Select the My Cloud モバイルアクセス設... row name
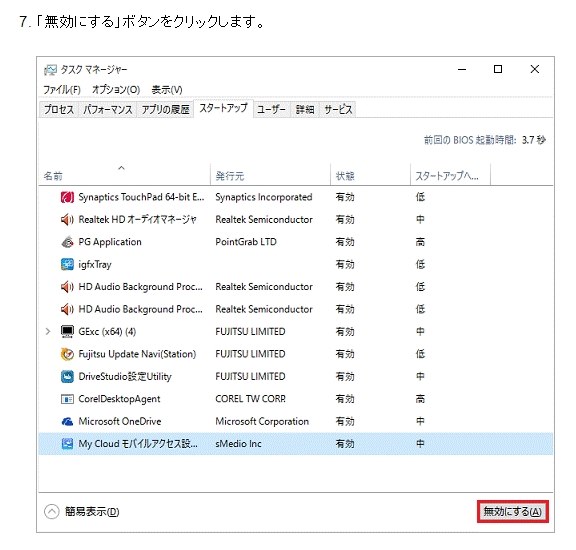The width and height of the screenshot is (576, 550). tap(138, 444)
